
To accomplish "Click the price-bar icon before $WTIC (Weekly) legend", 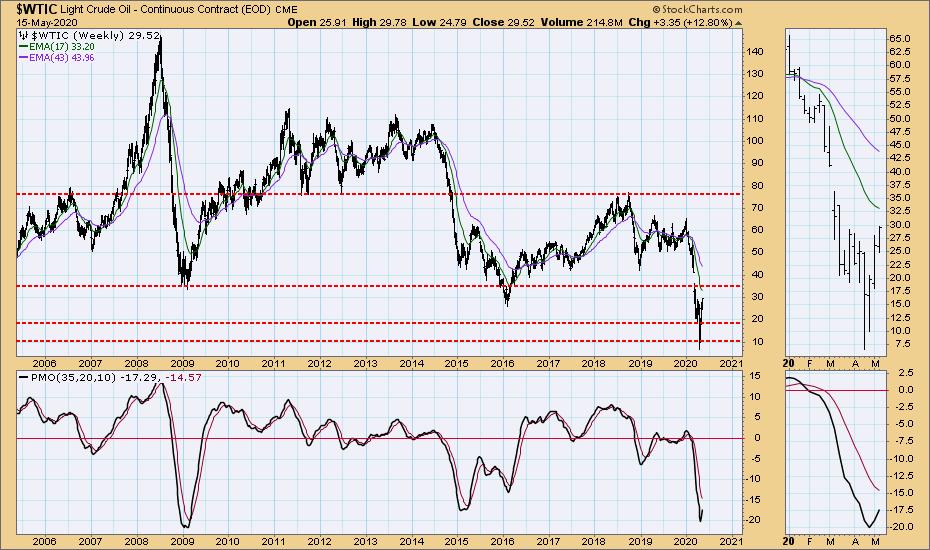I will [x=22, y=35].
